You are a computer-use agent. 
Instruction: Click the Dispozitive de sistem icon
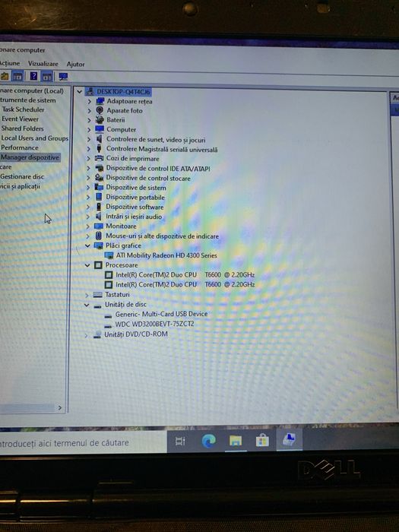[x=99, y=187]
